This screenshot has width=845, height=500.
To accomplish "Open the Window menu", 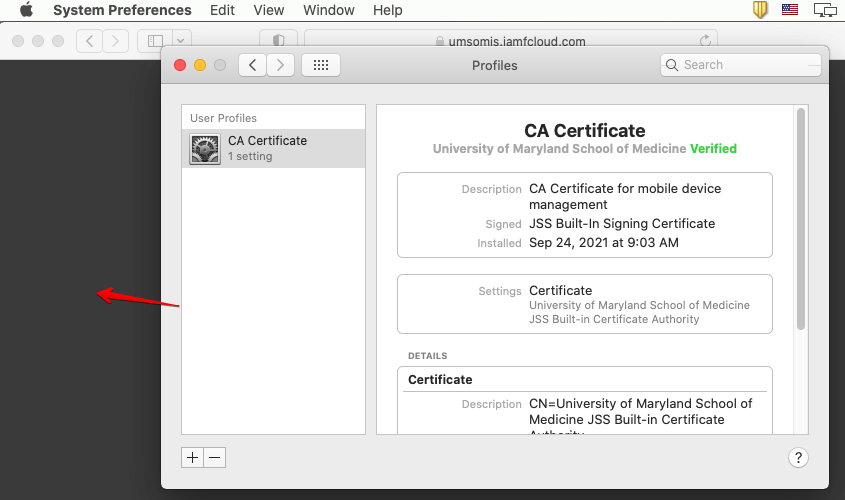I will 329,10.
